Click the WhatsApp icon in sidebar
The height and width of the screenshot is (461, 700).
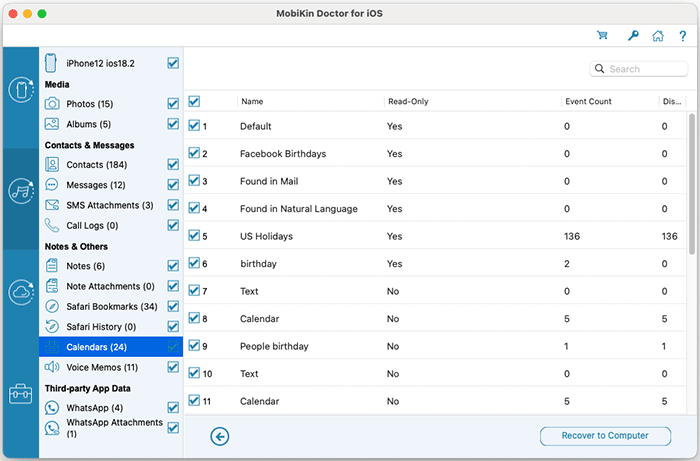point(52,407)
